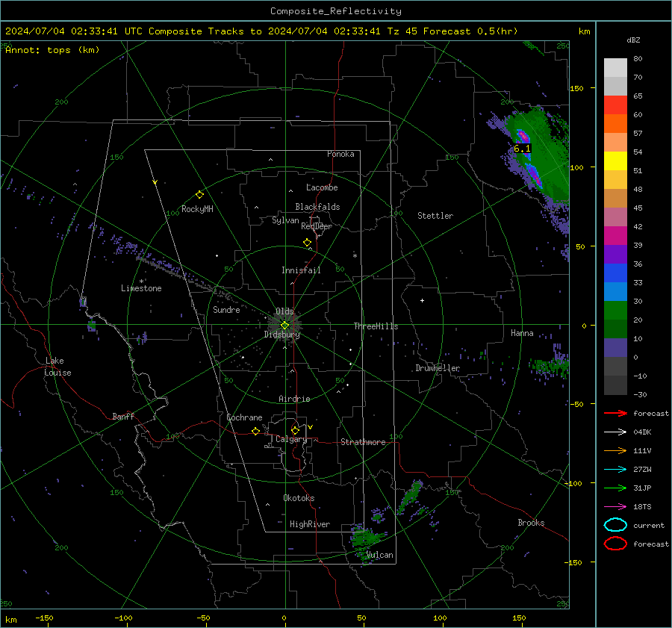Click the magenta swatch in dBZ scale
The image size is (672, 628).
pos(615,236)
